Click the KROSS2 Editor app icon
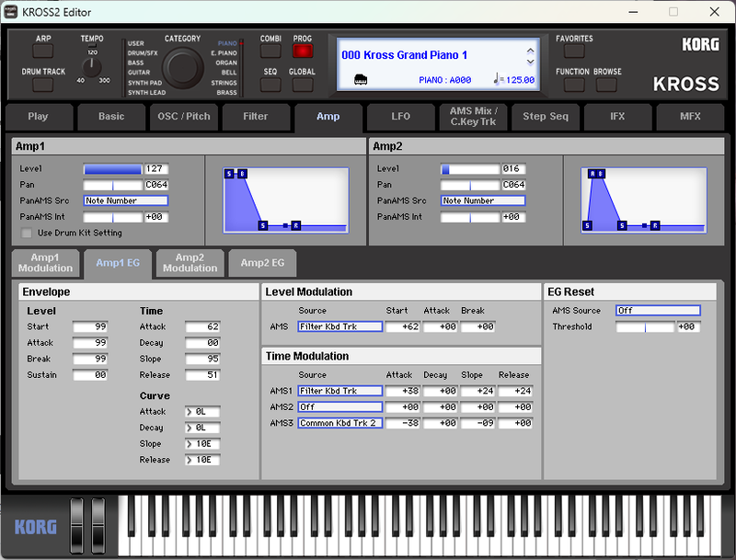Image resolution: width=736 pixels, height=560 pixels. pyautogui.click(x=10, y=12)
